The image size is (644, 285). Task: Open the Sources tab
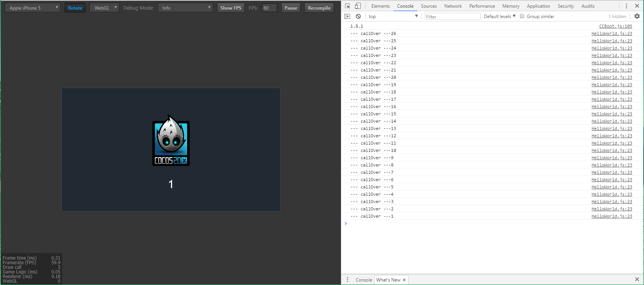coord(429,6)
